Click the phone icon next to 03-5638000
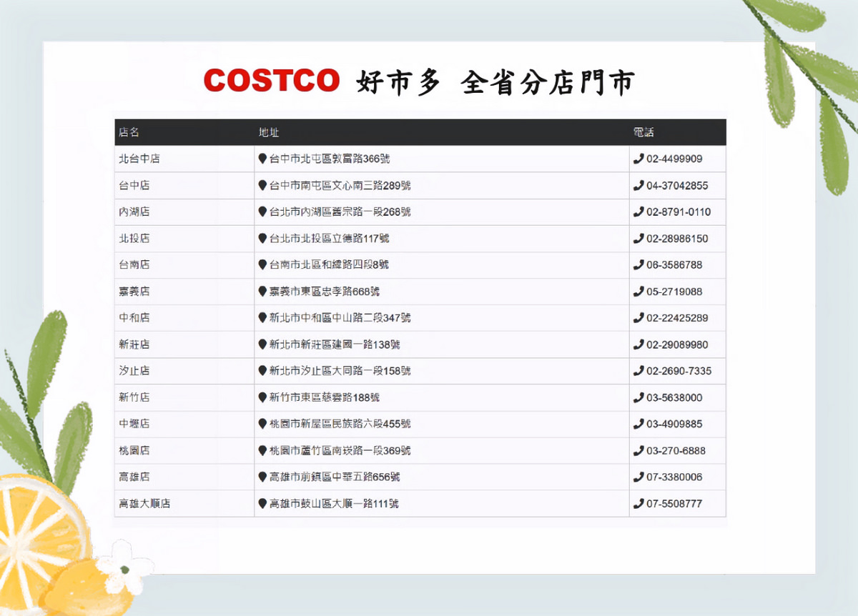The image size is (858, 616). (x=638, y=397)
